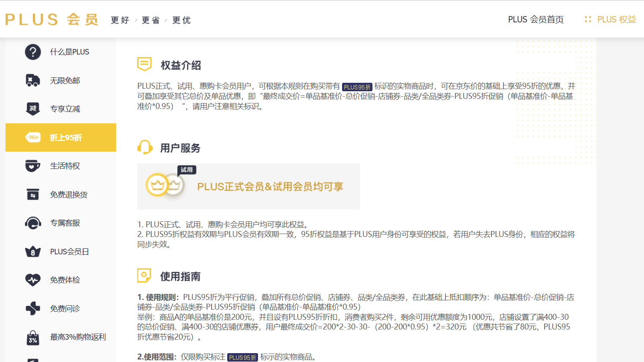Click the PLUS95折 badge in 权益介绍 text

pyautogui.click(x=357, y=87)
